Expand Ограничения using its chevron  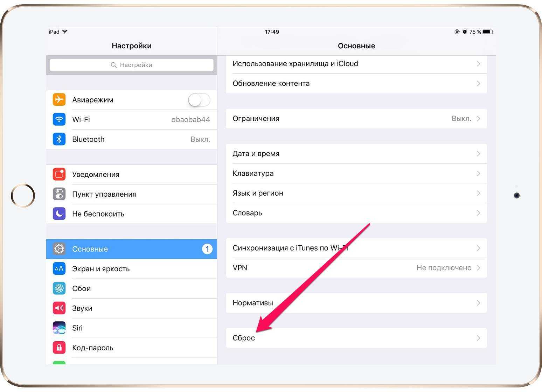[x=478, y=119]
